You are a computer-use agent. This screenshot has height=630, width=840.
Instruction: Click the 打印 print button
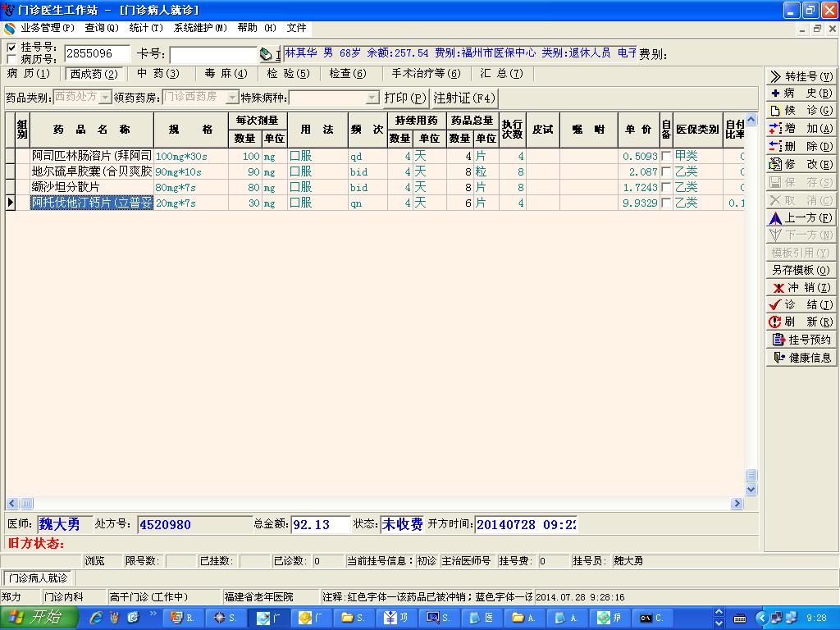click(x=405, y=98)
